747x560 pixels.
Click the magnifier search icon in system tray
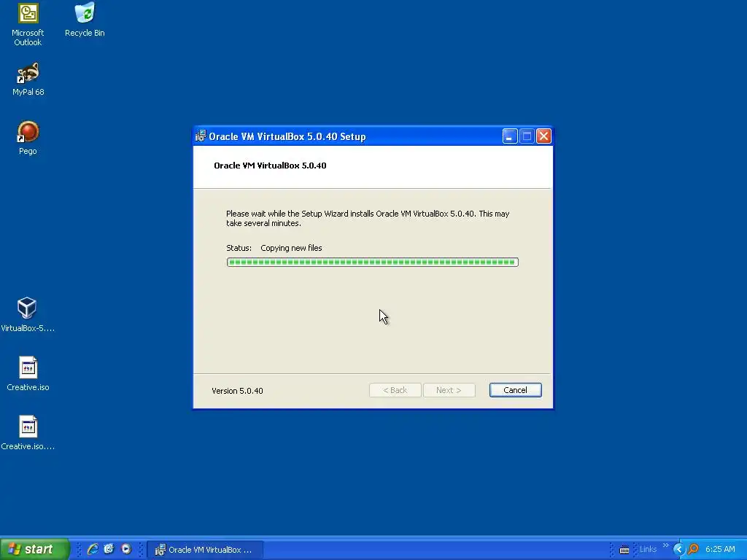[x=694, y=549]
